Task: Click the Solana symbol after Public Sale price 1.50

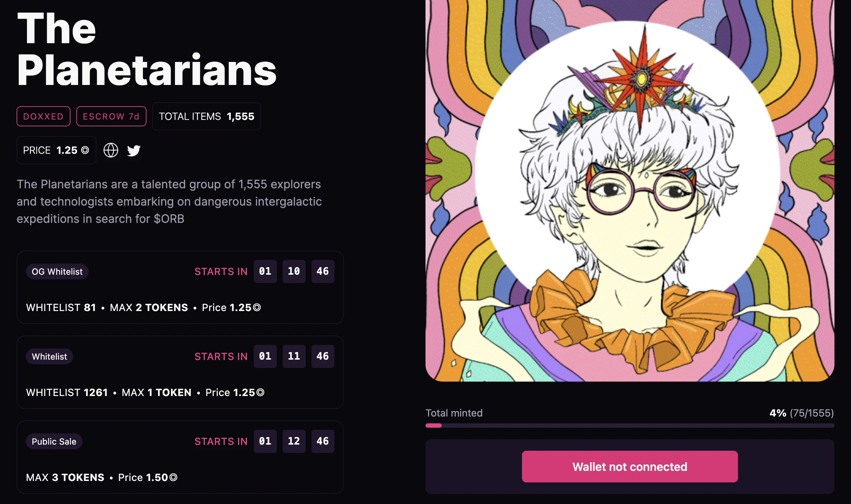Action: tap(173, 477)
